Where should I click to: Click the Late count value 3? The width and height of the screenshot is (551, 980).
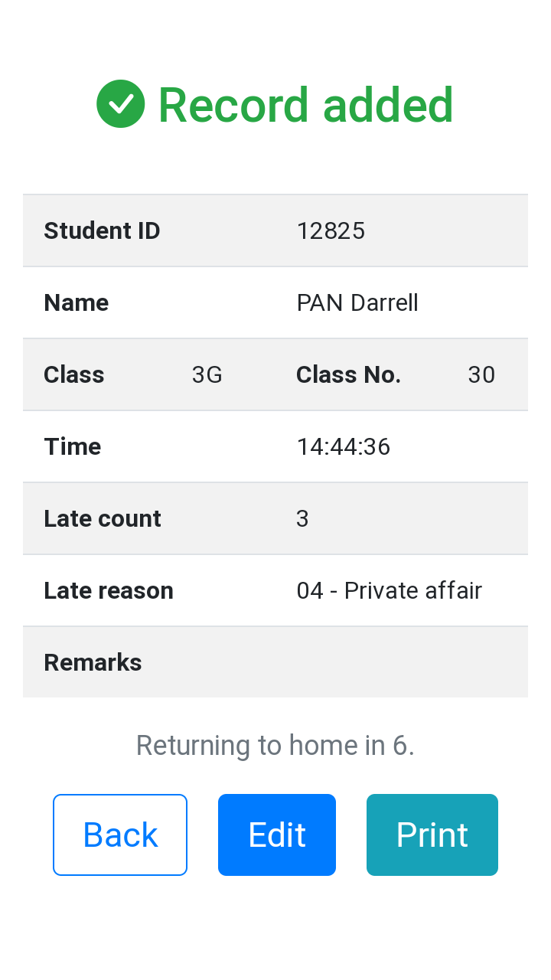click(302, 518)
